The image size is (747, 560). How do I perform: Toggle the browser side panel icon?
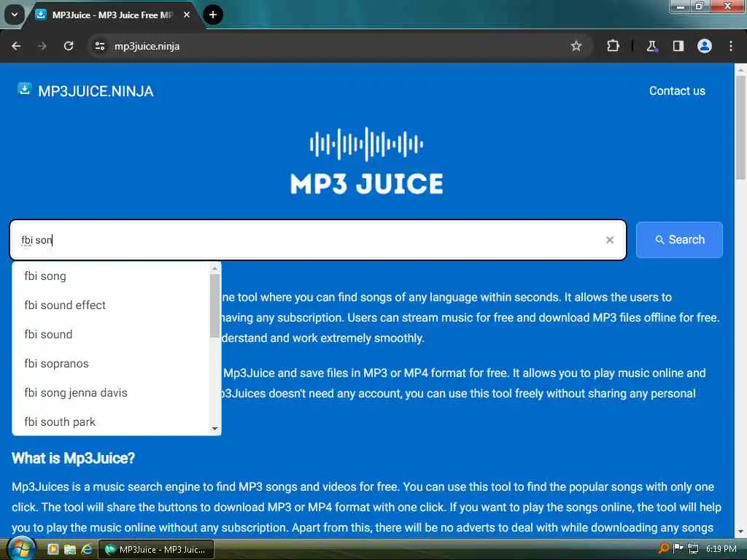click(678, 46)
